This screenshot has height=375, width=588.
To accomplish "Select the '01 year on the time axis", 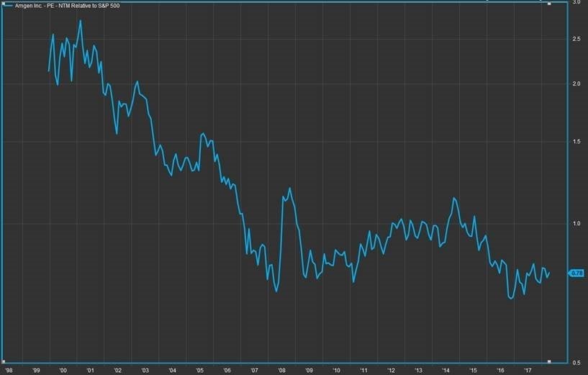I will click(x=90, y=370).
